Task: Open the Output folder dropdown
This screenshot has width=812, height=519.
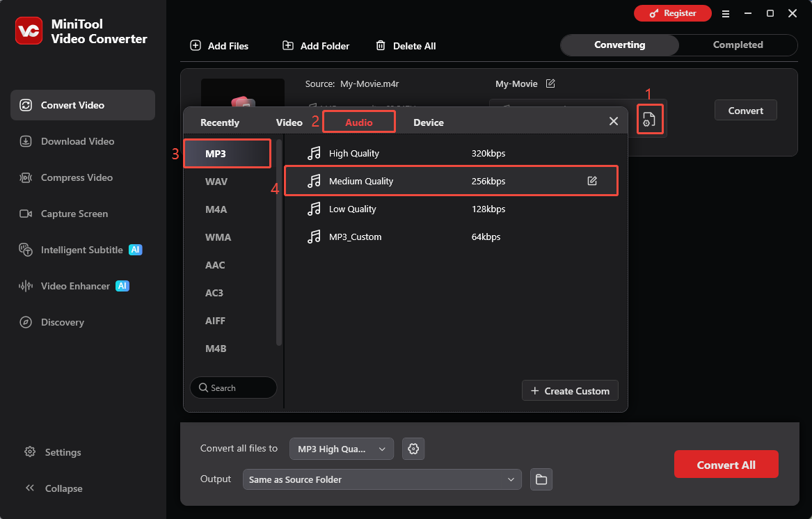Action: (x=382, y=479)
